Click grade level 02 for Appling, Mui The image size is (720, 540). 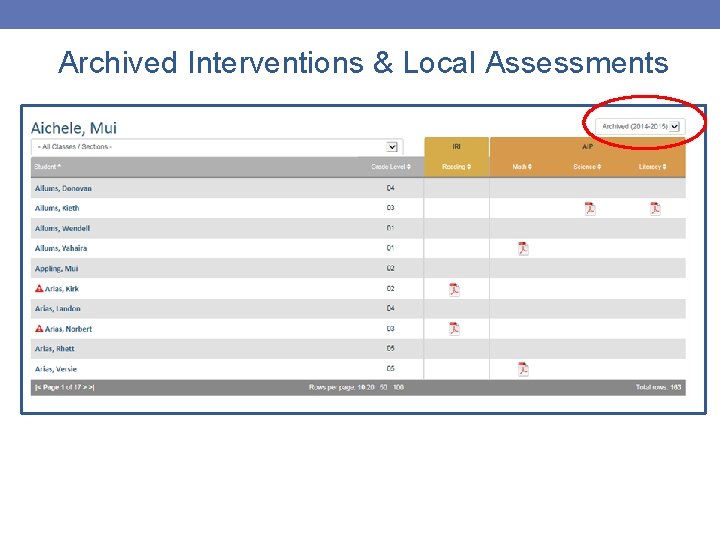390,268
